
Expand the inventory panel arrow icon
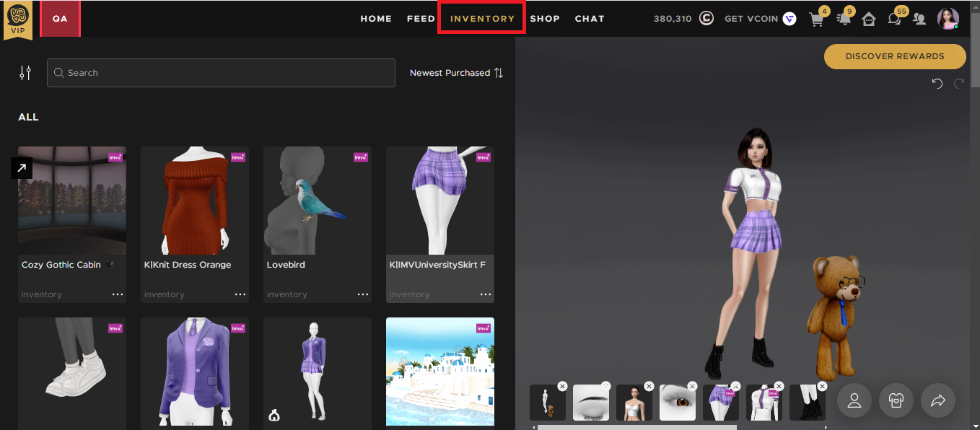click(21, 168)
